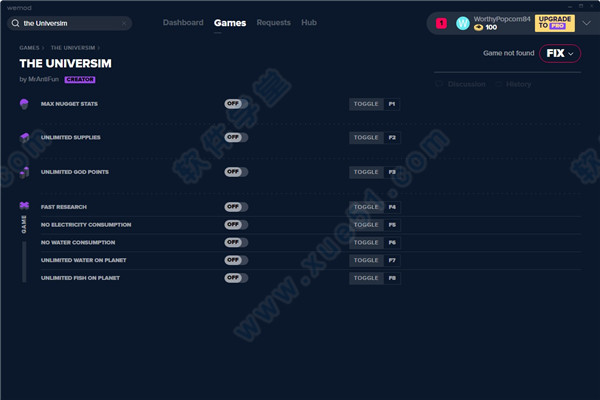Click the History icon
Image resolution: width=600 pixels, height=400 pixels.
click(498, 84)
